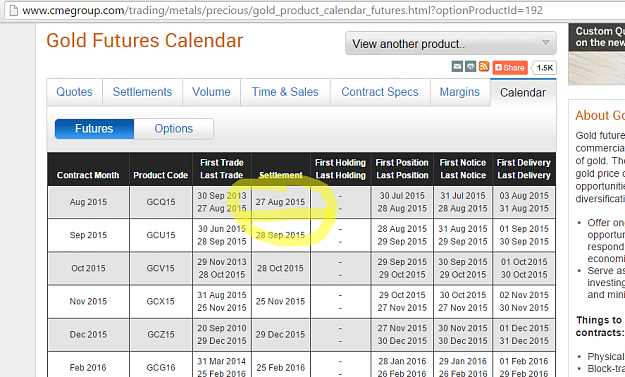Click first delivery date 01 Feb 2016
625x377 pixels.
coord(524,361)
